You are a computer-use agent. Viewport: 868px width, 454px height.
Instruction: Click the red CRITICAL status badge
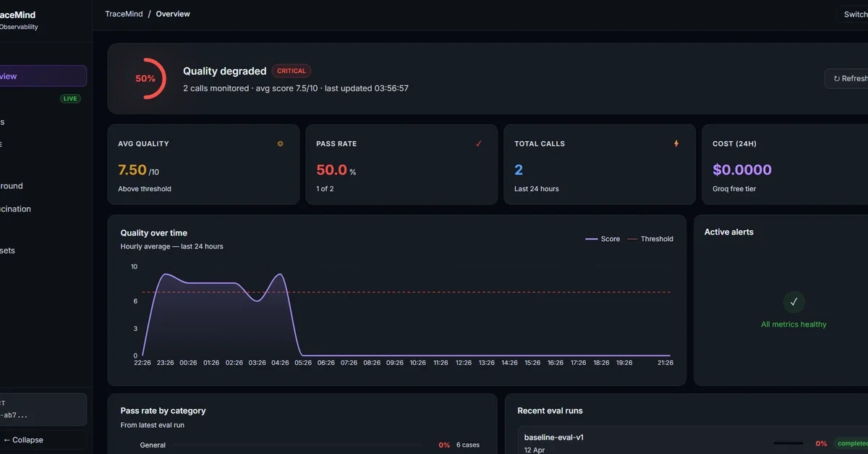click(x=292, y=71)
